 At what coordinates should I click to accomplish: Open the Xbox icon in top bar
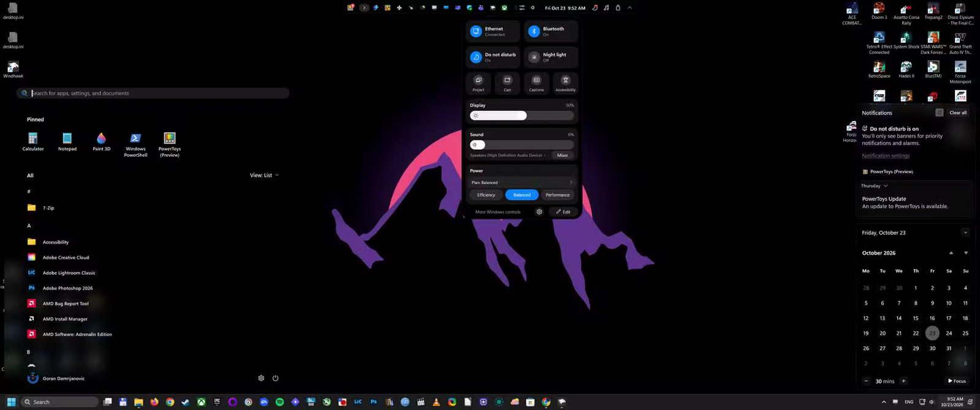[504, 8]
